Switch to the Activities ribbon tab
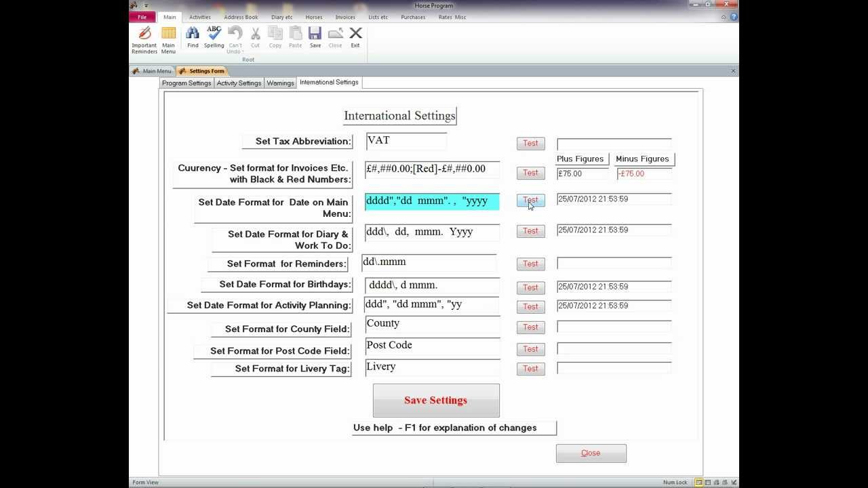The height and width of the screenshot is (488, 868). point(200,17)
